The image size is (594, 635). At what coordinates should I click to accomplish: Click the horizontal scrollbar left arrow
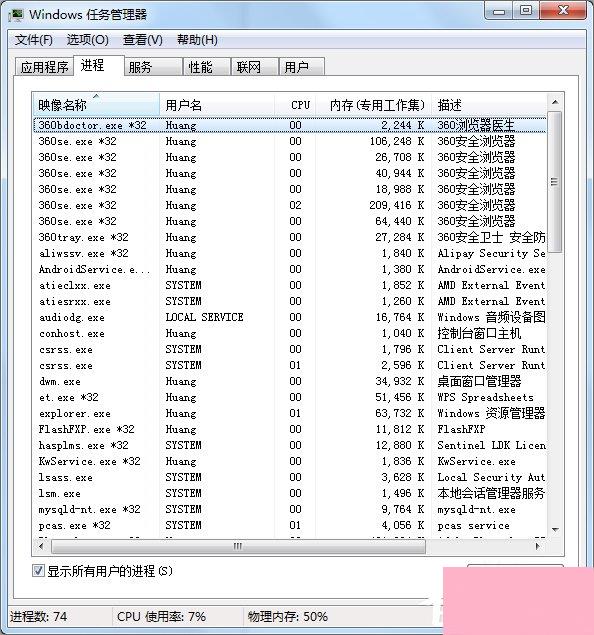point(41,546)
